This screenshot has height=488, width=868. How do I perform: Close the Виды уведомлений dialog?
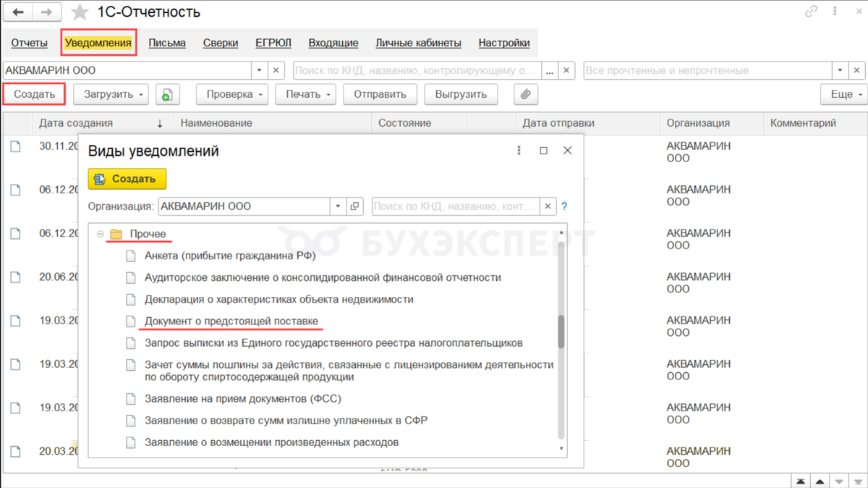[567, 151]
